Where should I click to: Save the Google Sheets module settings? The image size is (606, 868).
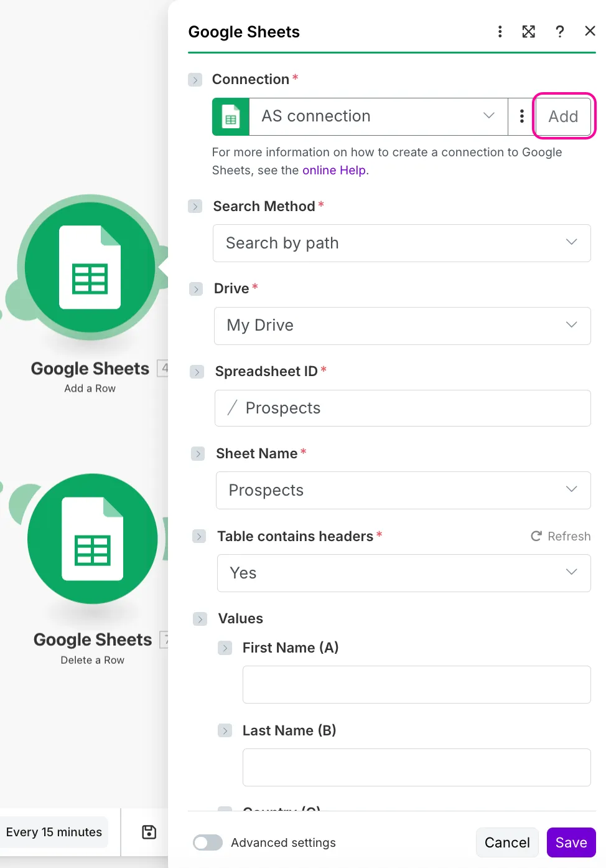click(571, 842)
